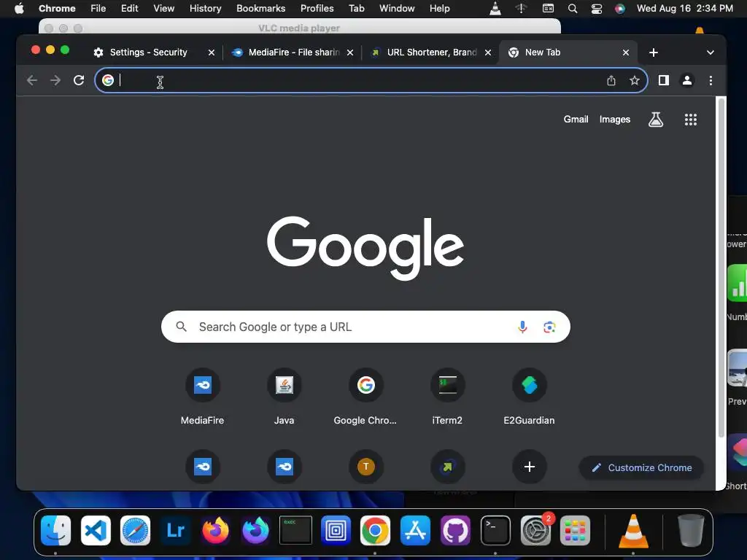747x560 pixels.
Task: Launch Lightroom from the Dock
Action: click(x=175, y=530)
